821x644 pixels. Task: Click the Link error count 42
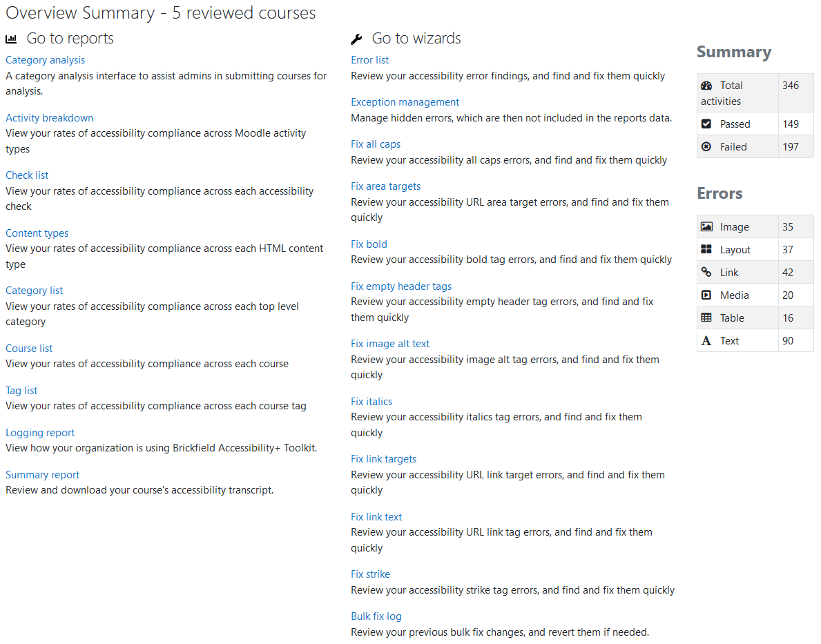(787, 272)
